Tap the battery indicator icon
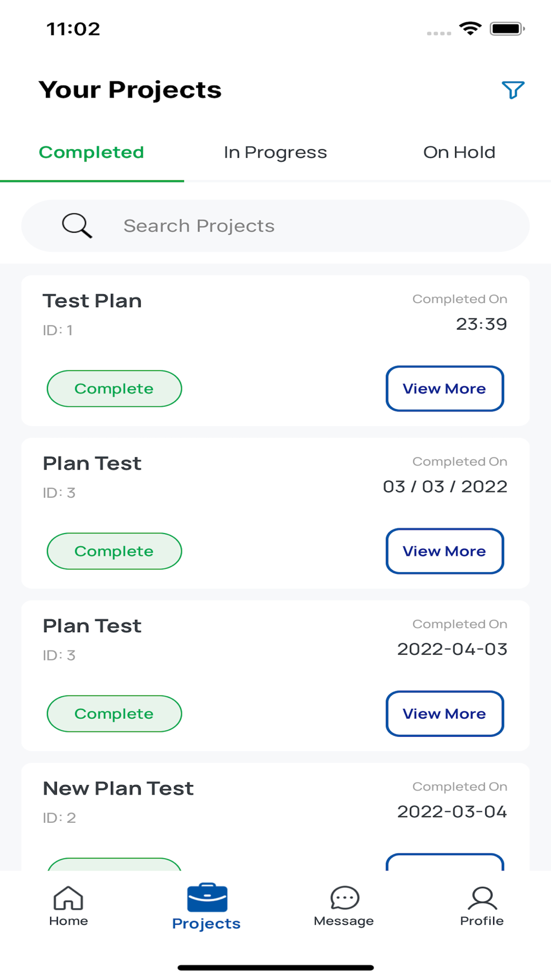 coord(507,29)
